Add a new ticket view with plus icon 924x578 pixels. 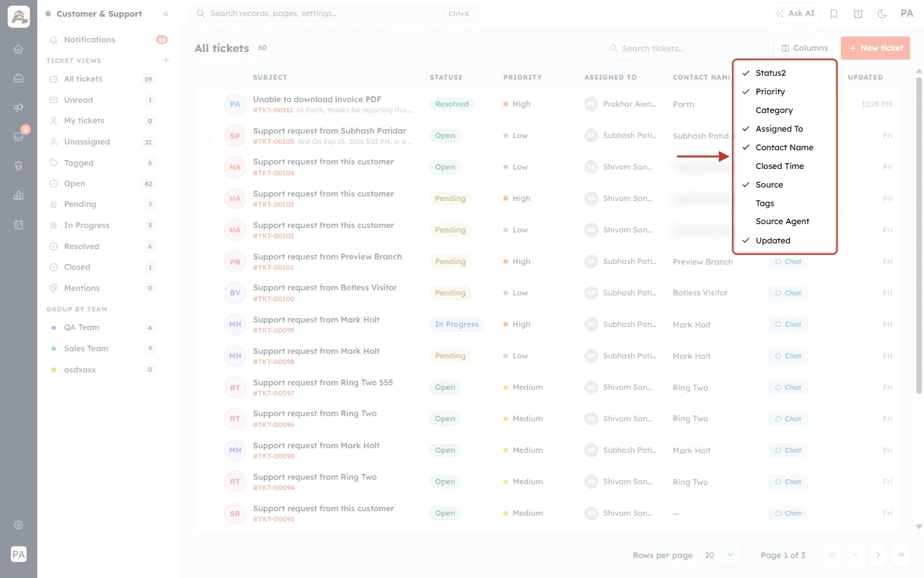[x=166, y=60]
